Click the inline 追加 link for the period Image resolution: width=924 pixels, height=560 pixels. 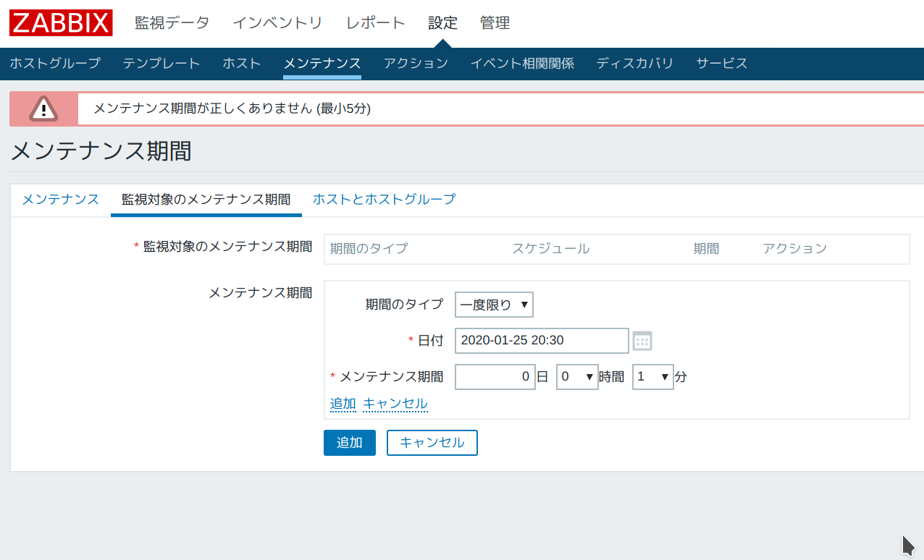[x=343, y=404]
